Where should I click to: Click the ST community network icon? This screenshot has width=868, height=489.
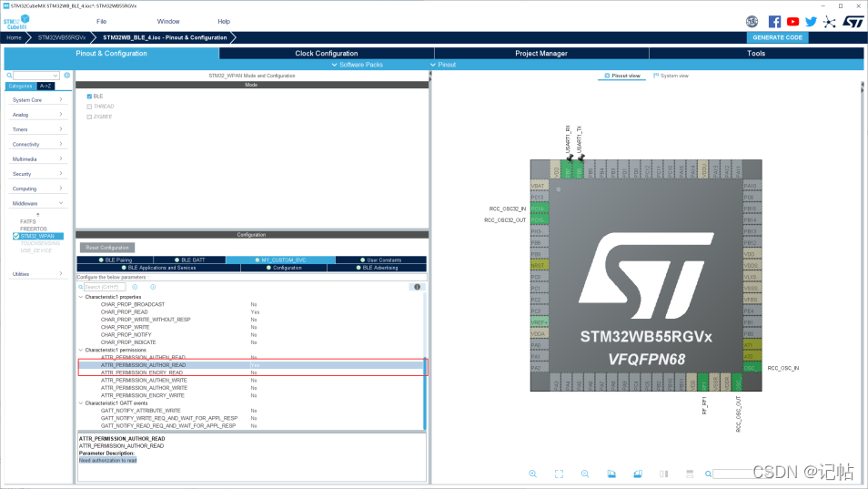click(829, 22)
